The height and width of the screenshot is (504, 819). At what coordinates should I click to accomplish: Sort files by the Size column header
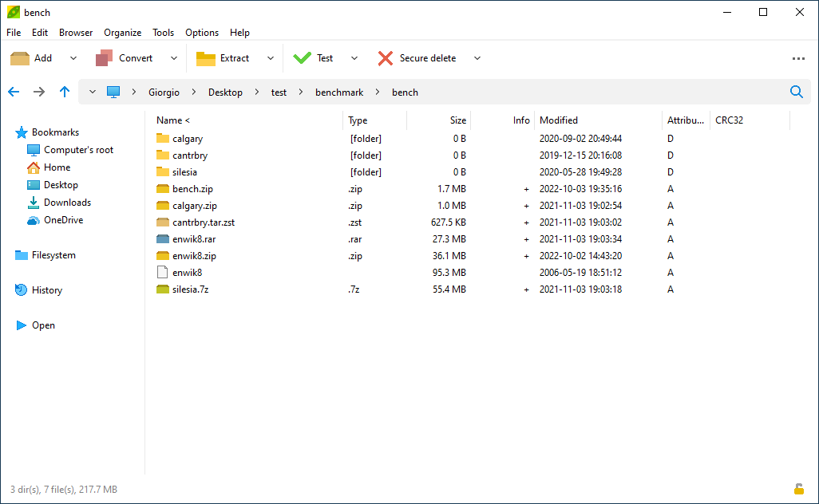pyautogui.click(x=457, y=120)
